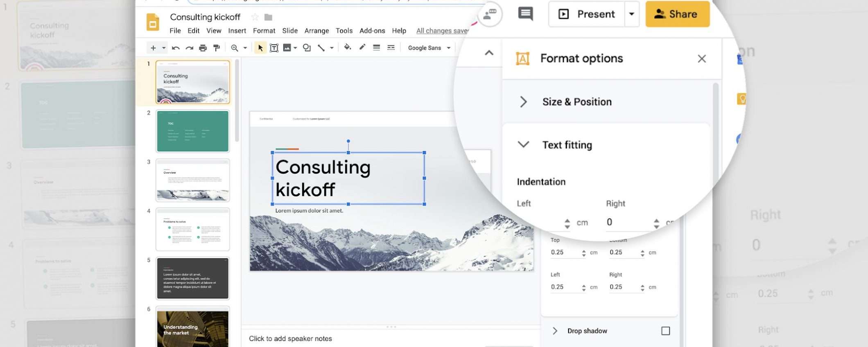This screenshot has height=347, width=868.
Task: Select the green TOC slide thumbnail
Action: (192, 131)
